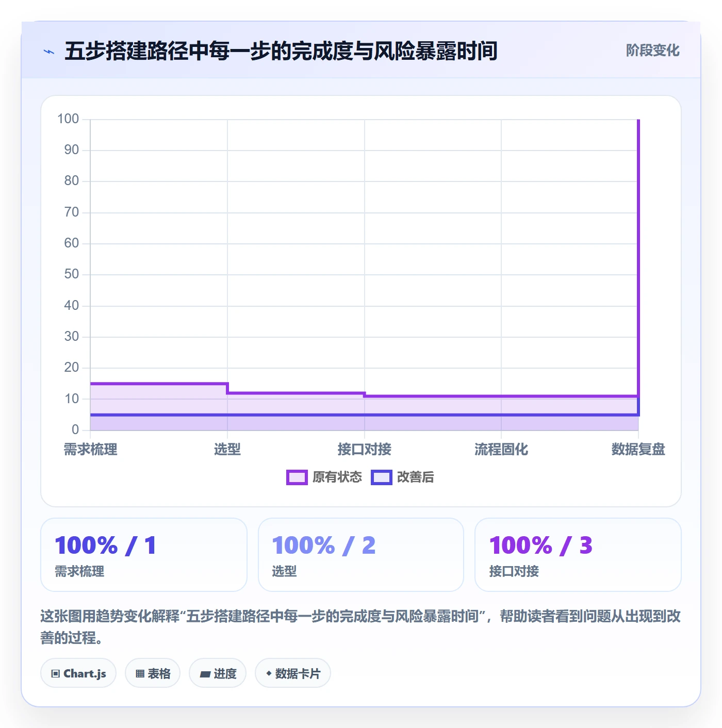Click the bar icon in 进度 chip

(x=205, y=674)
